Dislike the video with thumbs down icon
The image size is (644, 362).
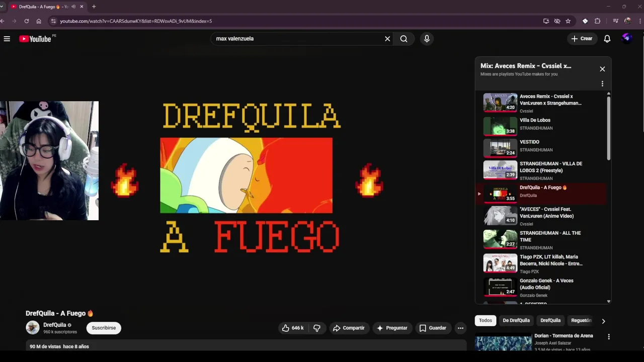coord(316,328)
